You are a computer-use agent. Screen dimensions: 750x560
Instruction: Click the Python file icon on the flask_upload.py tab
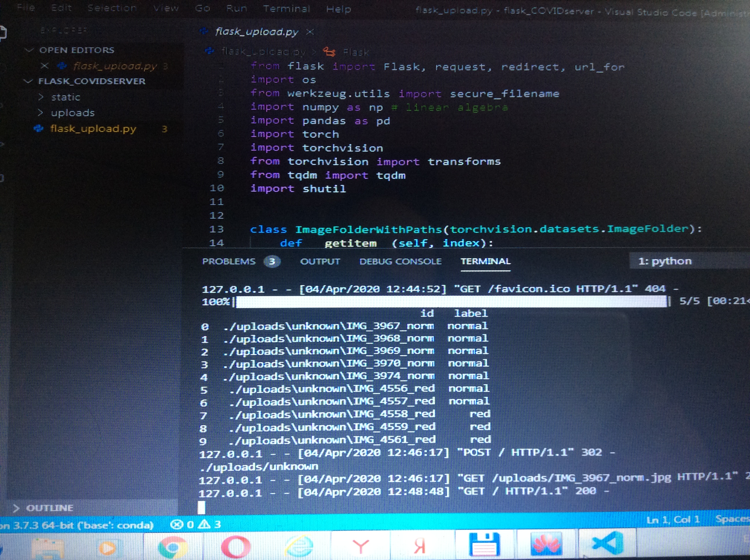(204, 31)
